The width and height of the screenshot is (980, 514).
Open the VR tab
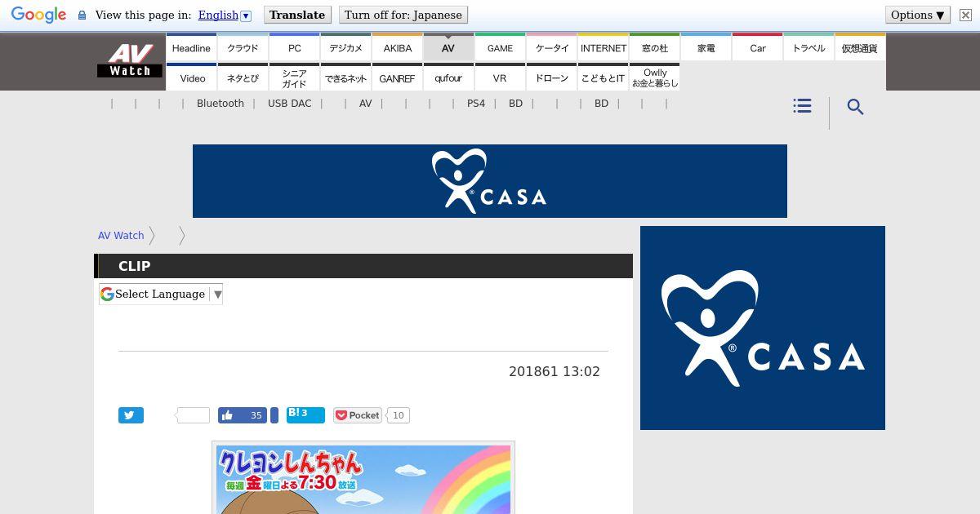tap(500, 78)
